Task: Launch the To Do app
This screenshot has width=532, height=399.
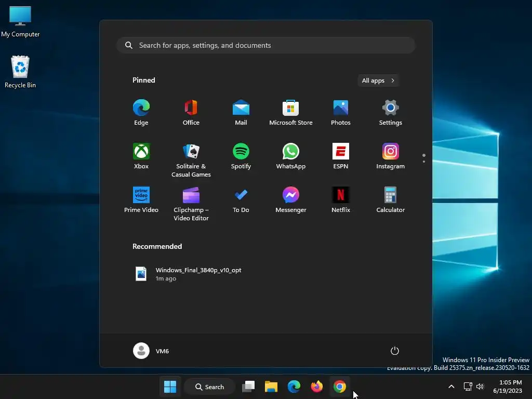Action: pyautogui.click(x=241, y=200)
